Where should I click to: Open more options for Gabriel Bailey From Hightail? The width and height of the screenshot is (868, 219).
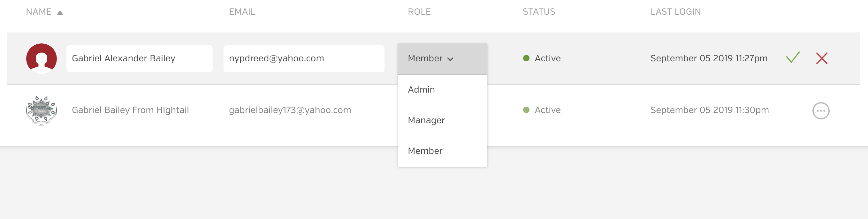pos(820,111)
